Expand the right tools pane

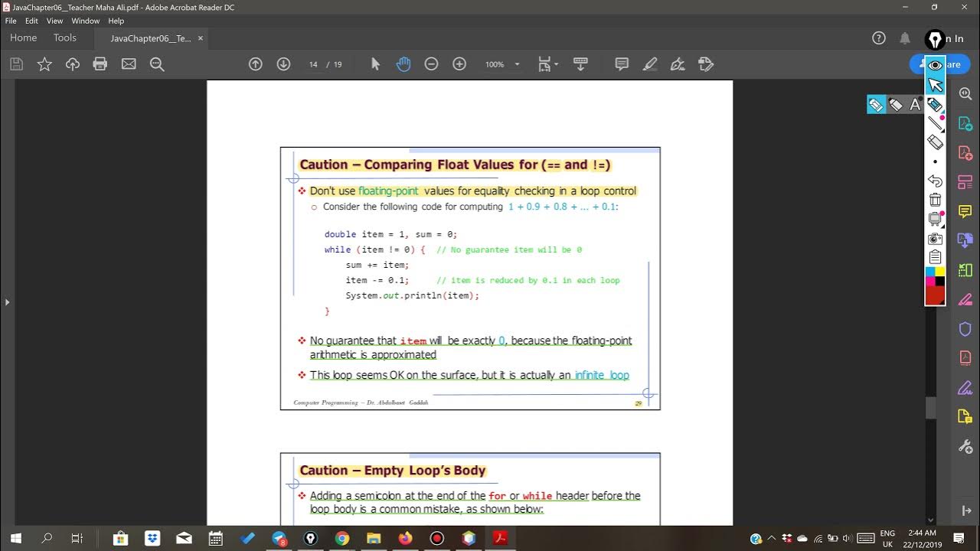point(966,510)
